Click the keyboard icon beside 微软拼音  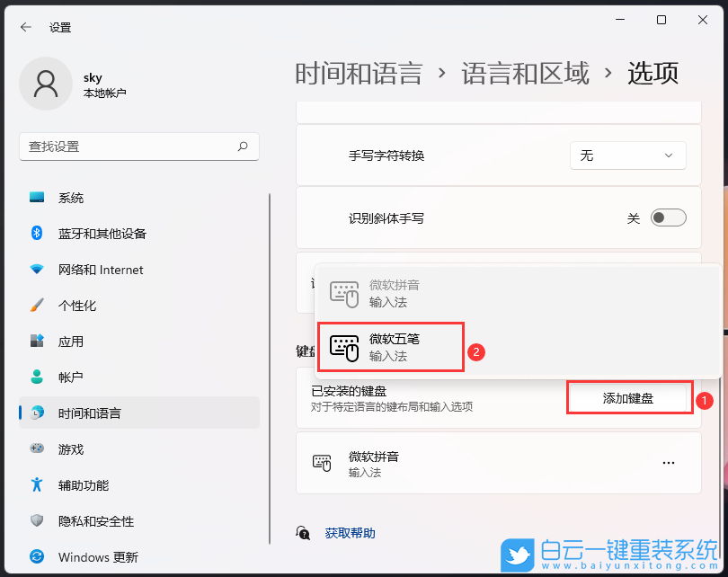point(323,463)
